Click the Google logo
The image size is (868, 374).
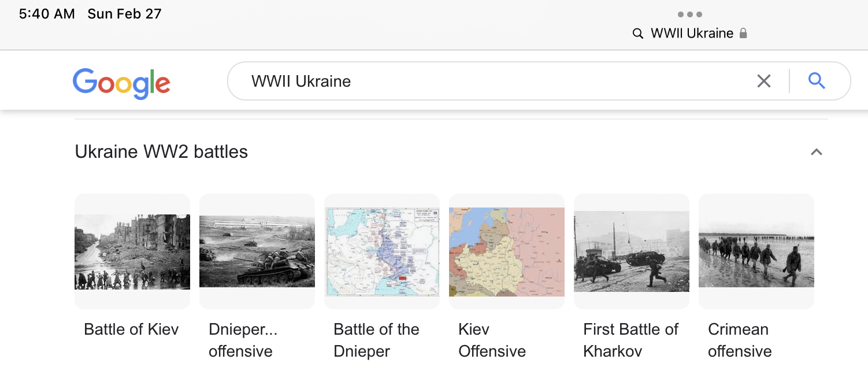point(121,83)
